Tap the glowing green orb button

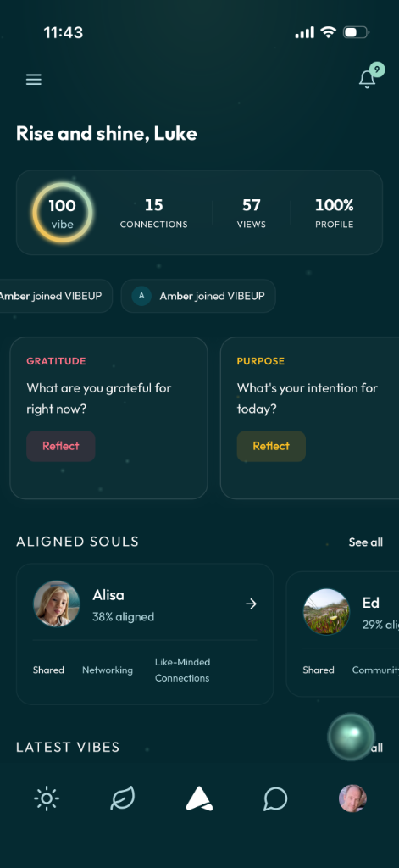point(351,737)
